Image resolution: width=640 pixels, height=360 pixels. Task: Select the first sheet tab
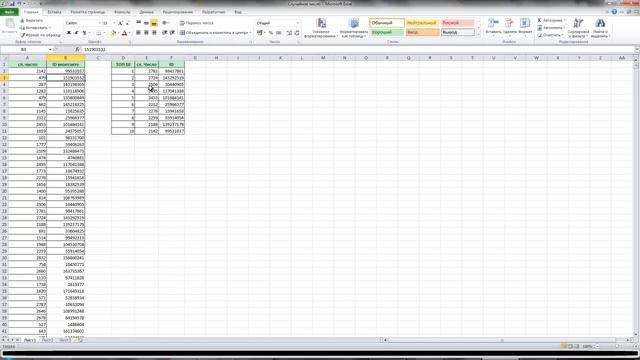29,340
